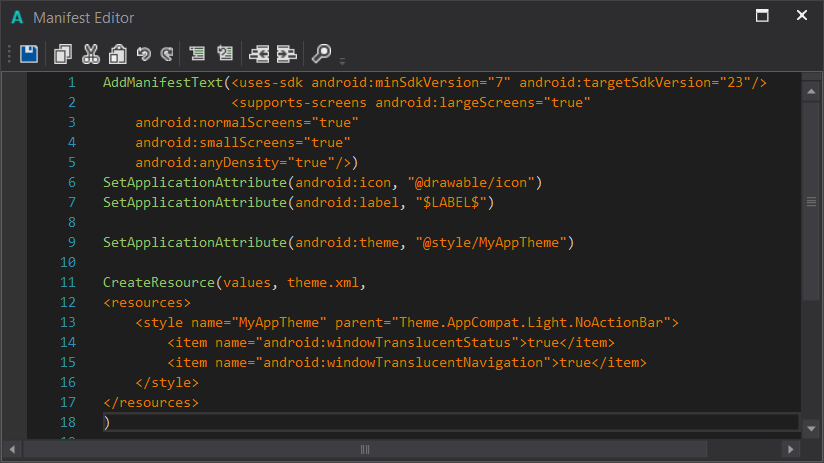Screen dimensions: 824x463
Task: Click the Copy icon
Action: (63, 54)
